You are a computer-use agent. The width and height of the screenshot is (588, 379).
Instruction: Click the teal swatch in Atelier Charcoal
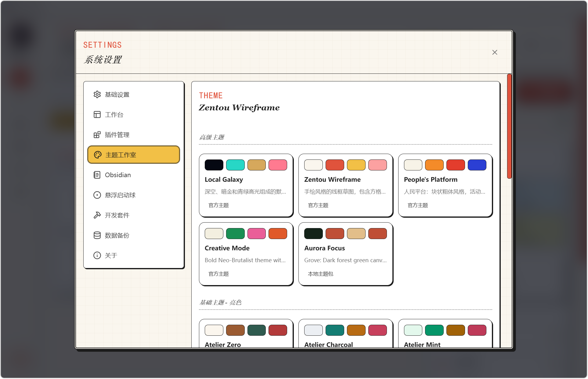coord(335,330)
